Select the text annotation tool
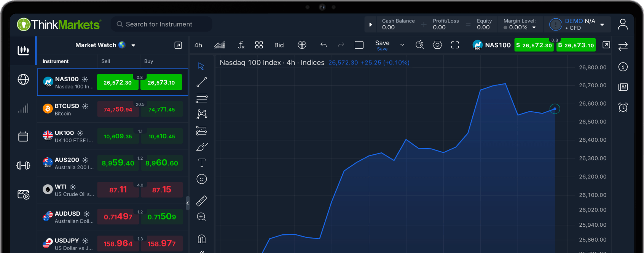Image resolution: width=644 pixels, height=253 pixels. pyautogui.click(x=202, y=163)
